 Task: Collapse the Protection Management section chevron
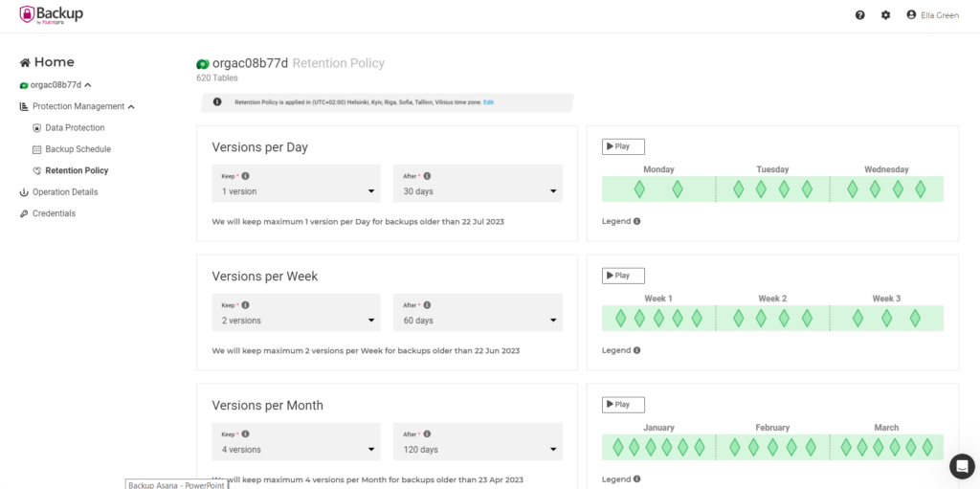point(131,107)
